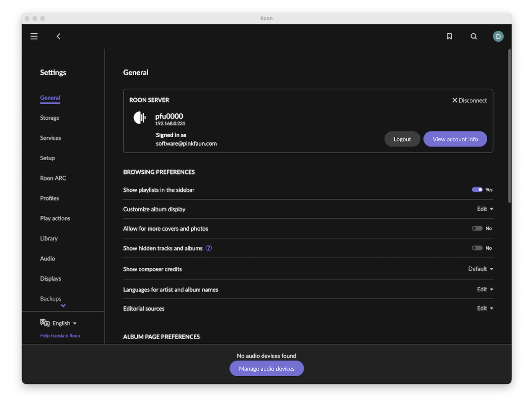
Task: Click the vertical scrollbar thumb
Action: point(509,126)
